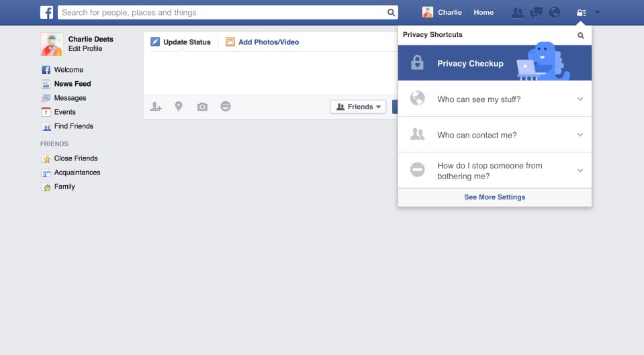Click the See More Settings link
Image resolution: width=644 pixels, height=355 pixels.
coord(494,197)
